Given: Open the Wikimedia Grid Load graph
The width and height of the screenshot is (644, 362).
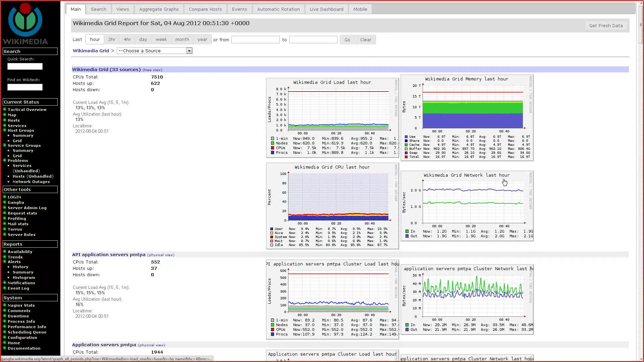Looking at the screenshot, I should [x=332, y=118].
